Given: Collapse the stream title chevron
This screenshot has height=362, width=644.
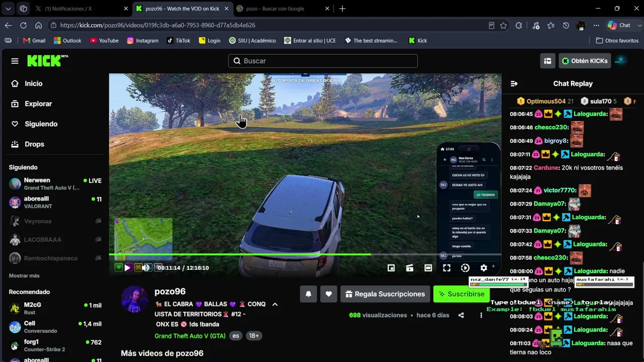Looking at the screenshot, I should pyautogui.click(x=275, y=304).
